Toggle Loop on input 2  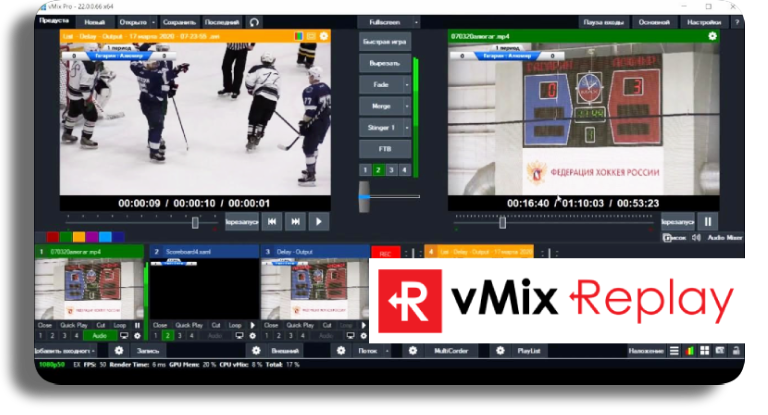pos(235,325)
